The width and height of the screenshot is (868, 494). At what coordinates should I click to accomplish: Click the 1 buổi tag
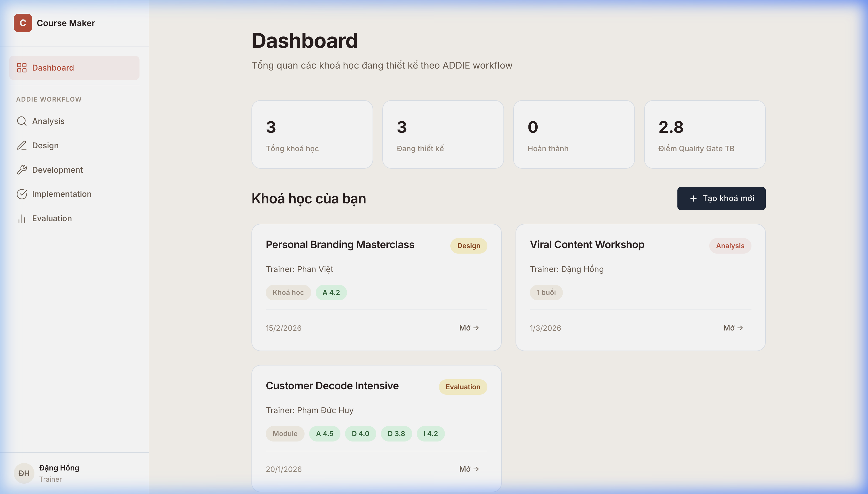pyautogui.click(x=546, y=292)
